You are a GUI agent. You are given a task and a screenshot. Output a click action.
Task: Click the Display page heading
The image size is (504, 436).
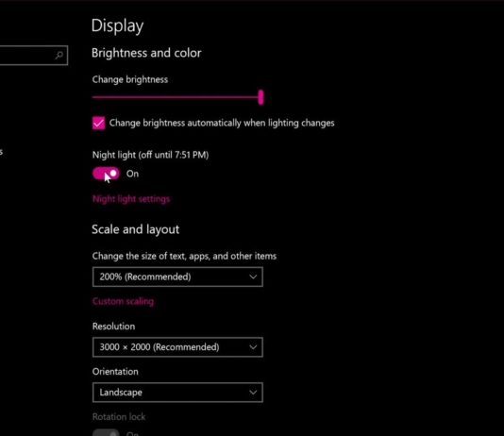117,25
